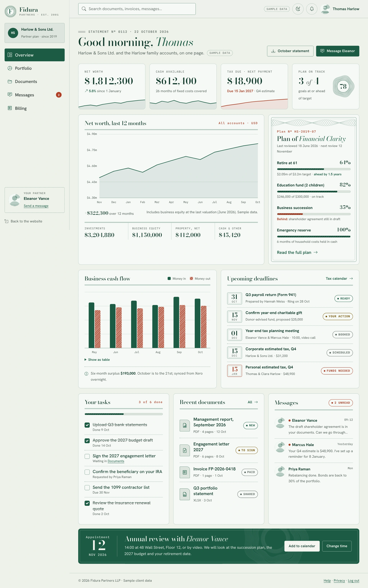The height and width of the screenshot is (588, 368).
Task: Go to Portfolio in the sidebar
Action: coord(34,68)
